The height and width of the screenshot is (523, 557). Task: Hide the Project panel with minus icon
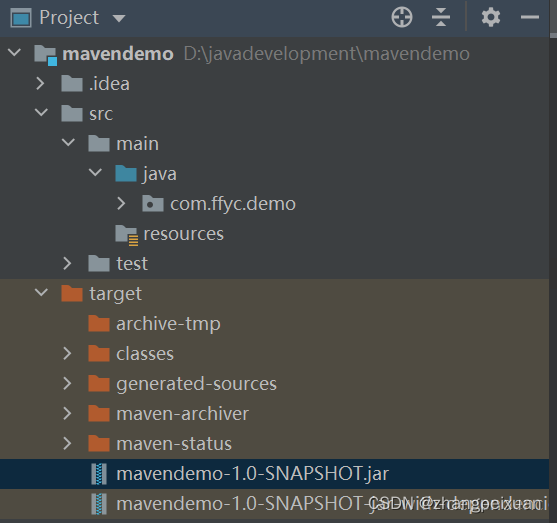tap(530, 17)
